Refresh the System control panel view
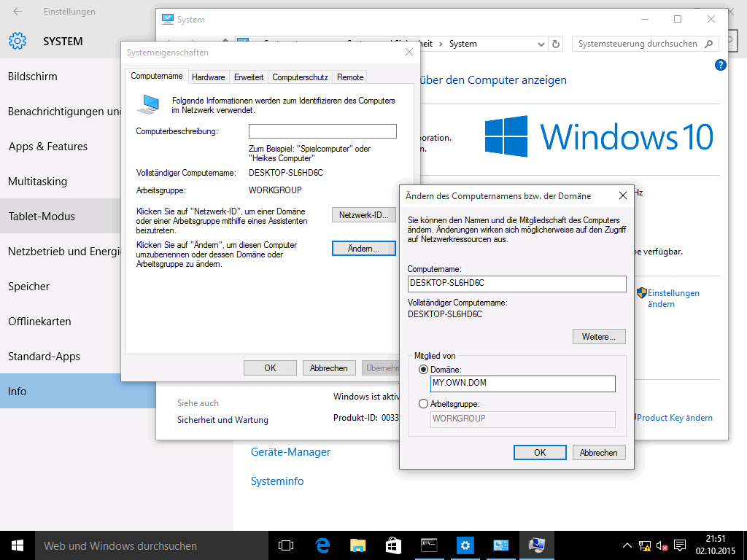This screenshot has width=747, height=560. pyautogui.click(x=555, y=44)
